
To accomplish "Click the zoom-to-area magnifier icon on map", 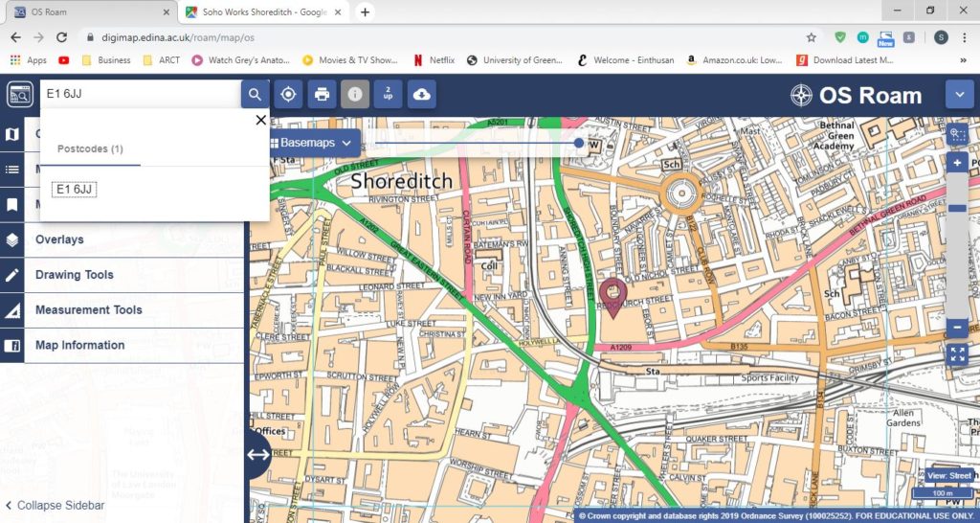I will coord(957,134).
